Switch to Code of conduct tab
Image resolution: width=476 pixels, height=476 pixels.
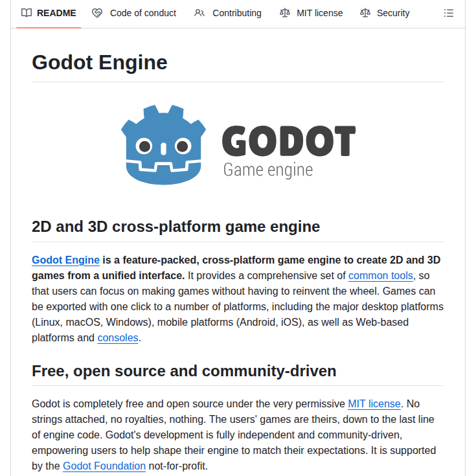pos(134,13)
